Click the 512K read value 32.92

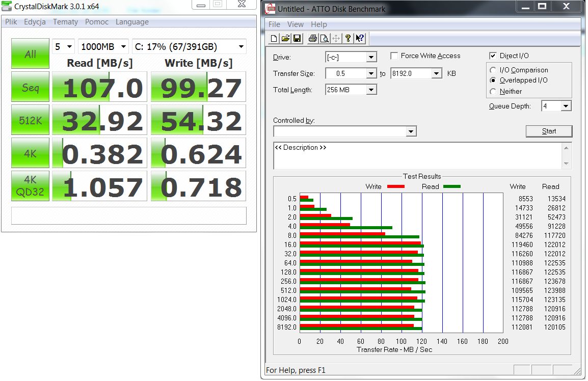tap(99, 120)
